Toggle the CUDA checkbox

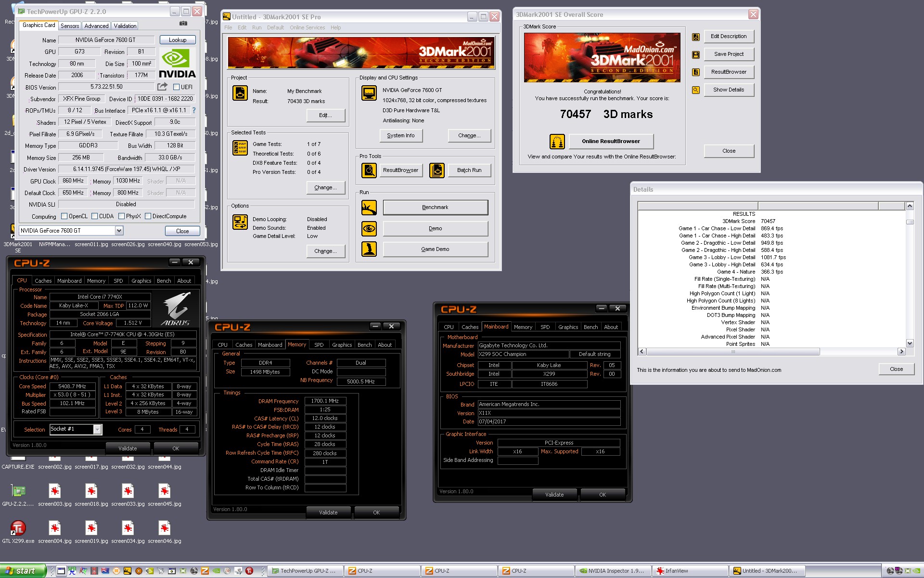pos(94,216)
